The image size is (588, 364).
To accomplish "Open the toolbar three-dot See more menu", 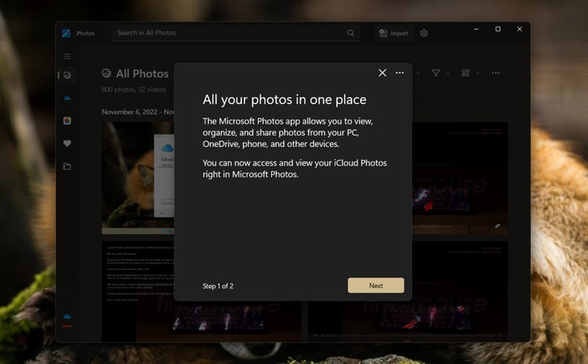I will pyautogui.click(x=496, y=73).
